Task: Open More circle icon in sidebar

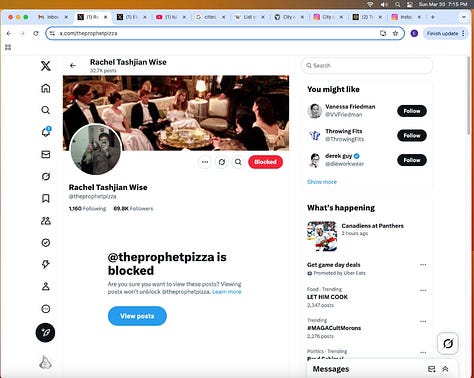Action: click(x=46, y=309)
